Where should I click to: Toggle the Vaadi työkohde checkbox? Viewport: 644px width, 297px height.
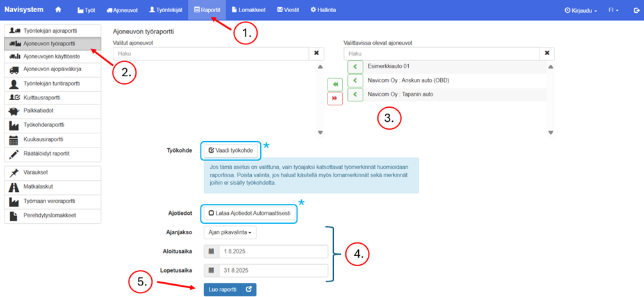click(232, 150)
